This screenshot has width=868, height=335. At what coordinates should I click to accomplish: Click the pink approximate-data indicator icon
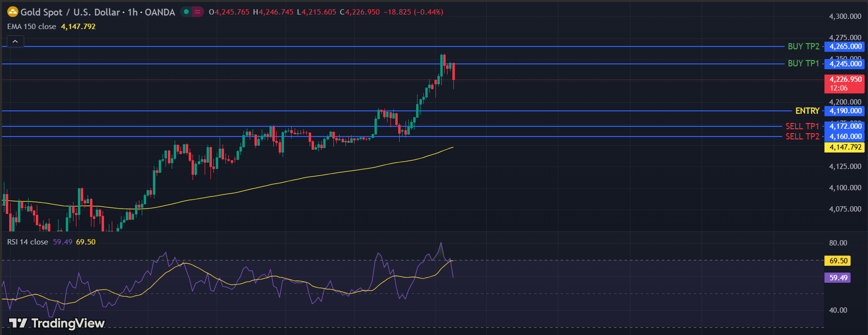click(x=197, y=12)
